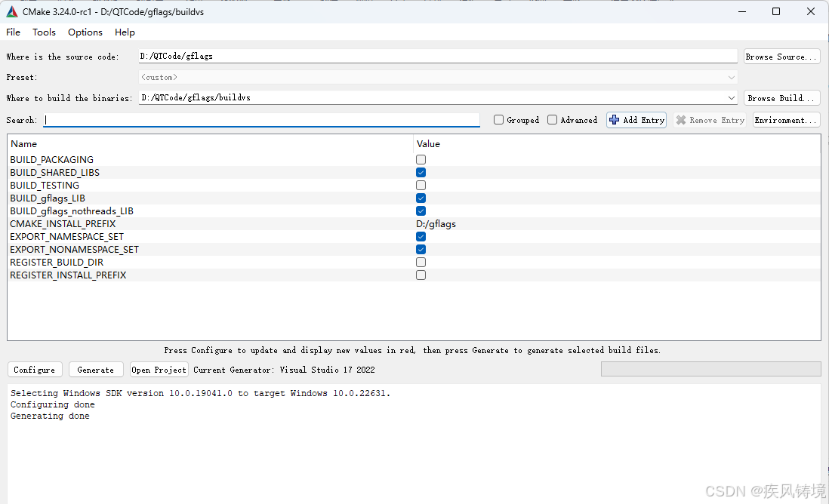Enable the REGISTER_INSTALL_PREFIX checkbox
829x504 pixels.
[x=421, y=275]
